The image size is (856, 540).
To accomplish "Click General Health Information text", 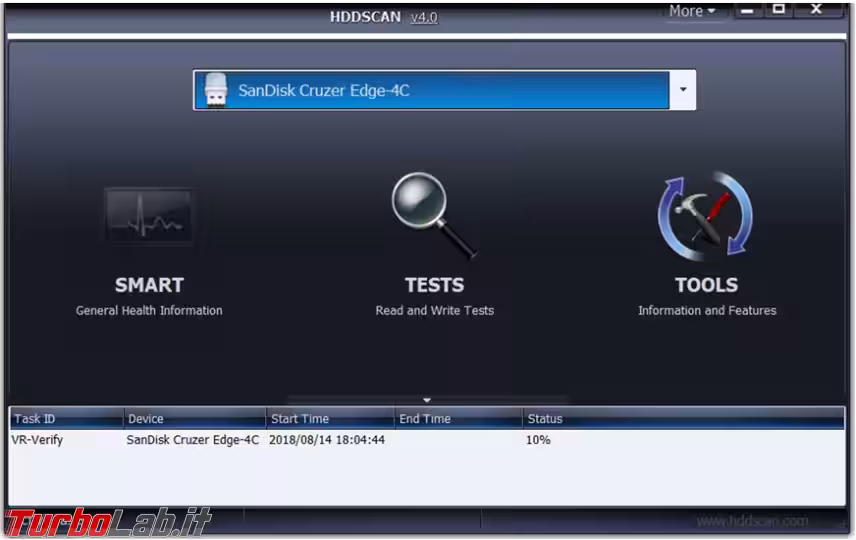I will (x=149, y=311).
